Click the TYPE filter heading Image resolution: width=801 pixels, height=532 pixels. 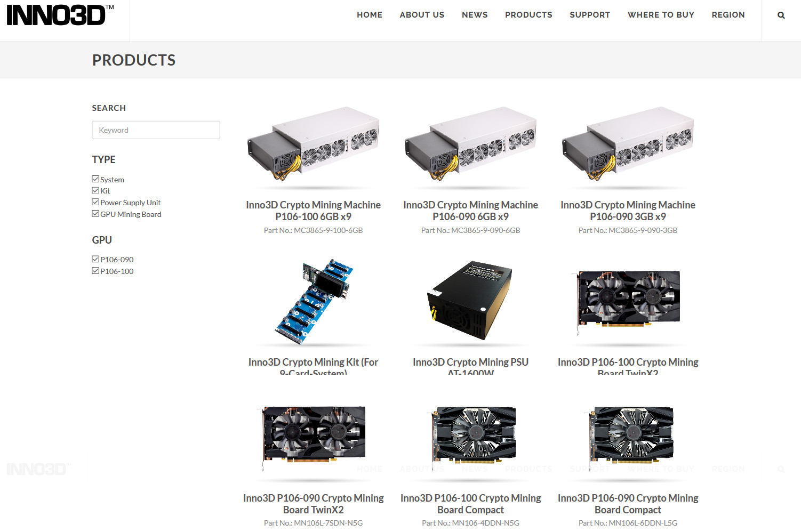pos(103,159)
